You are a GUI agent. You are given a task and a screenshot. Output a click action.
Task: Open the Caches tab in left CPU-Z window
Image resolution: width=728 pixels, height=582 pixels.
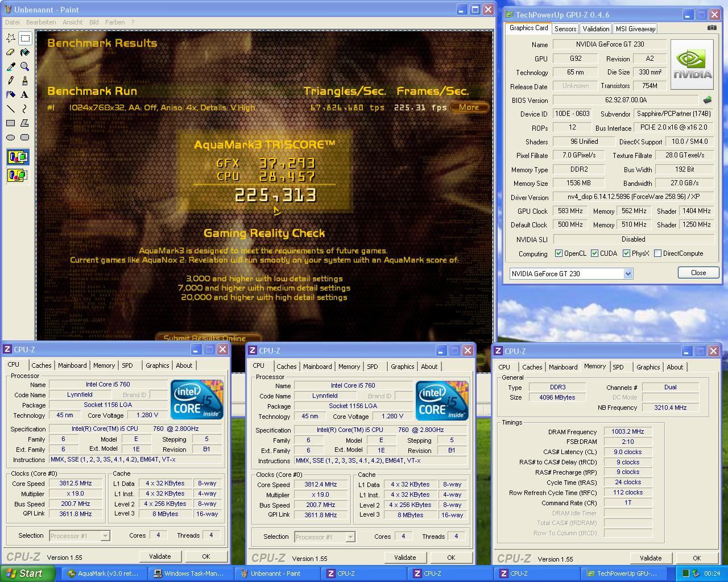[x=42, y=365]
